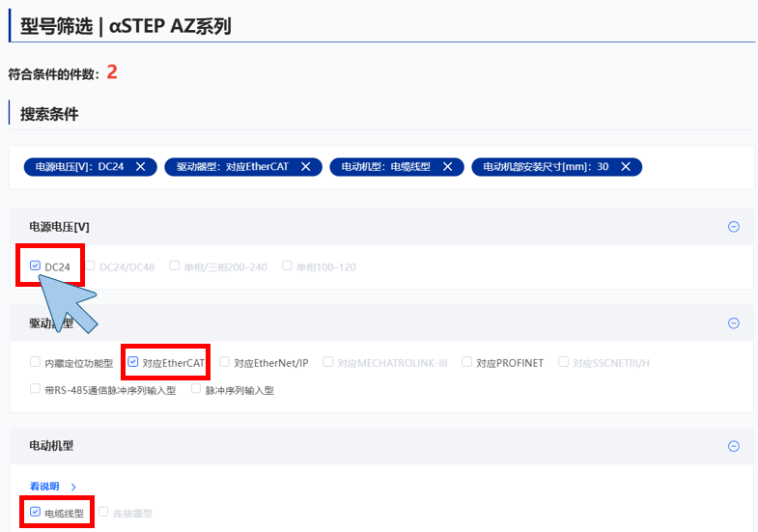Check the 内藏定位功能型 option
This screenshot has height=532, width=758.
click(x=36, y=362)
